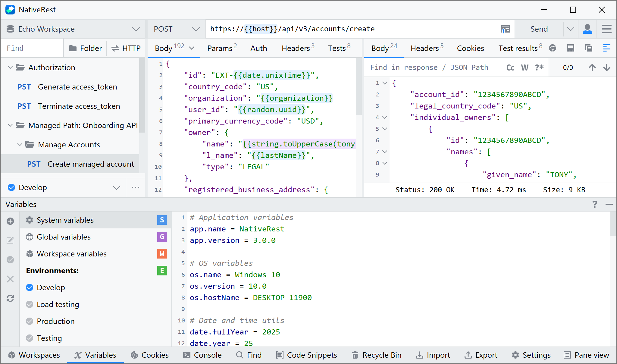Jump to next search match arrow
Image resolution: width=617 pixels, height=364 pixels.
pyautogui.click(x=607, y=67)
